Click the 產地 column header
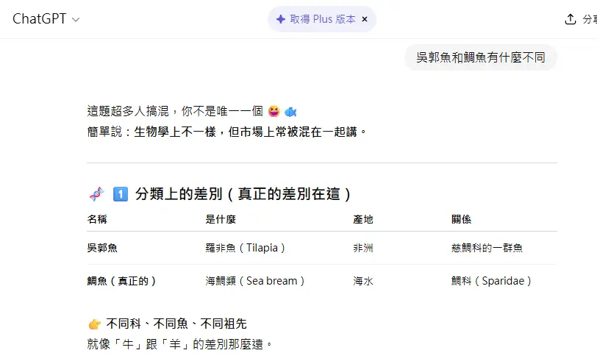The height and width of the screenshot is (364, 597). 363,220
